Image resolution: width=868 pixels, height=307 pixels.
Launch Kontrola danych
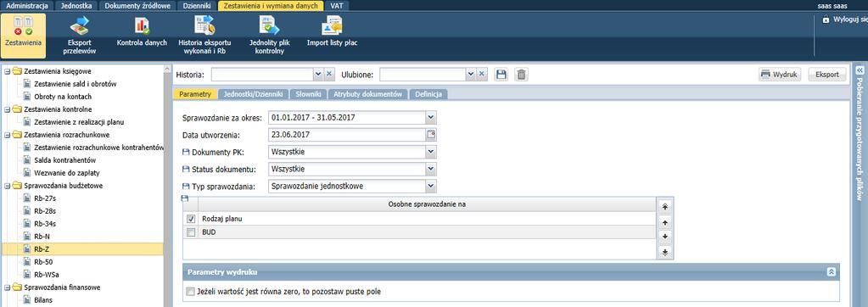(143, 33)
